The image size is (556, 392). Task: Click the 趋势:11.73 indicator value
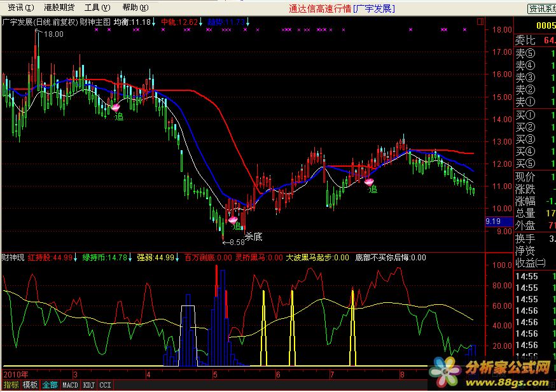pyautogui.click(x=226, y=22)
